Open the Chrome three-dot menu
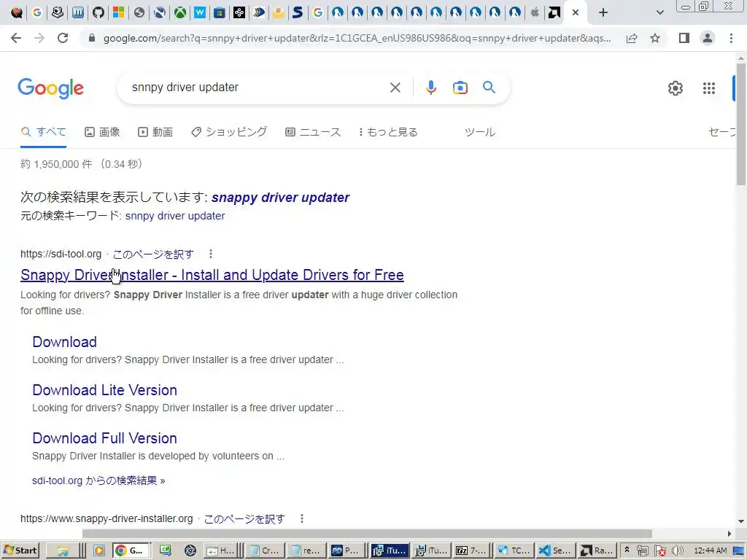This screenshot has width=747, height=560. pyautogui.click(x=731, y=38)
